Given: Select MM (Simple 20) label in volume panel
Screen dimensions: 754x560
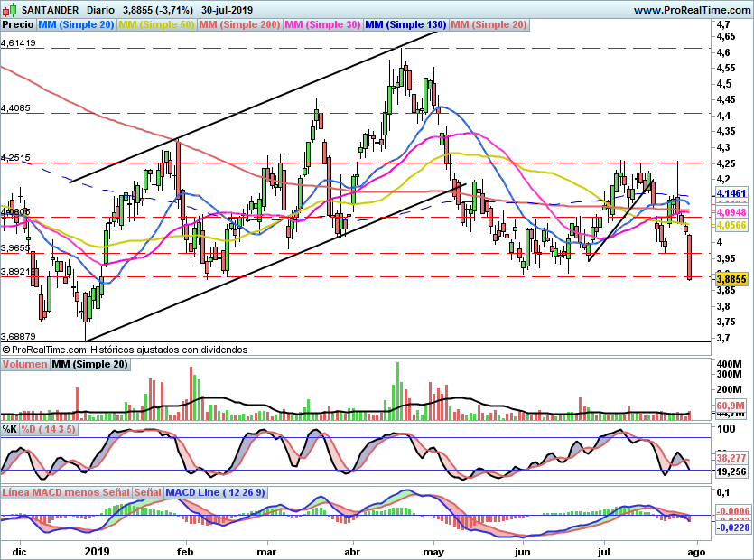Looking at the screenshot, I should pos(90,364).
